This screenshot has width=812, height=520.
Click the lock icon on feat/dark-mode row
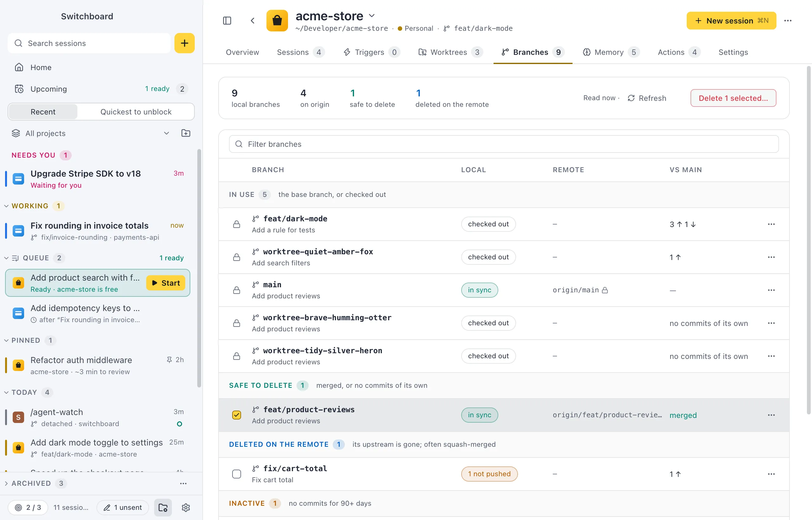click(x=236, y=224)
